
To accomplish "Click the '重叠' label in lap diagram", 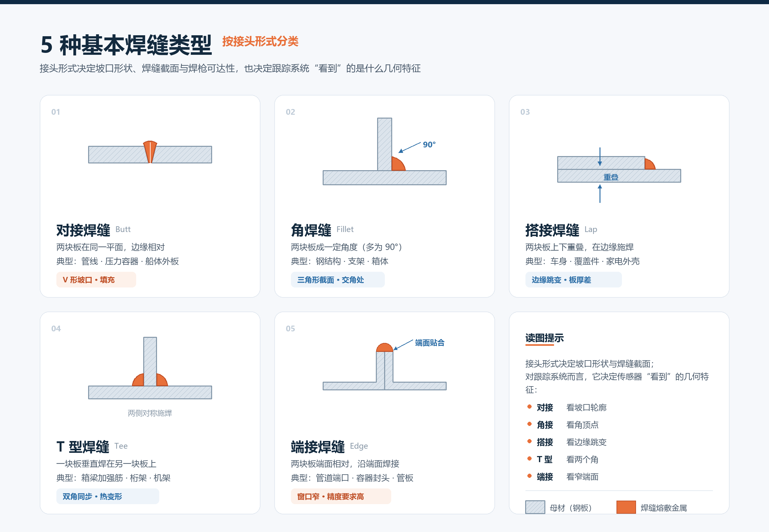I will [611, 177].
